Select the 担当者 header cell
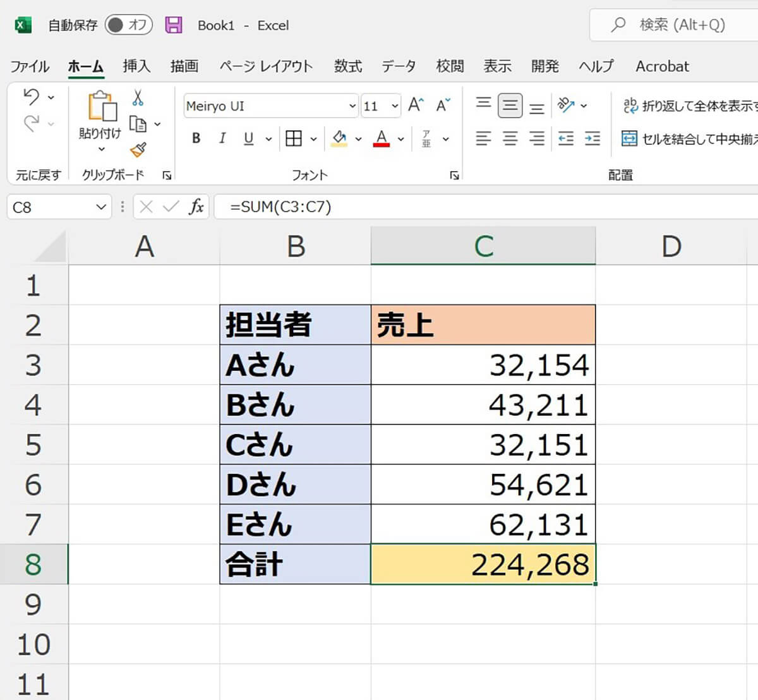Viewport: 758px width, 700px height. pos(296,325)
